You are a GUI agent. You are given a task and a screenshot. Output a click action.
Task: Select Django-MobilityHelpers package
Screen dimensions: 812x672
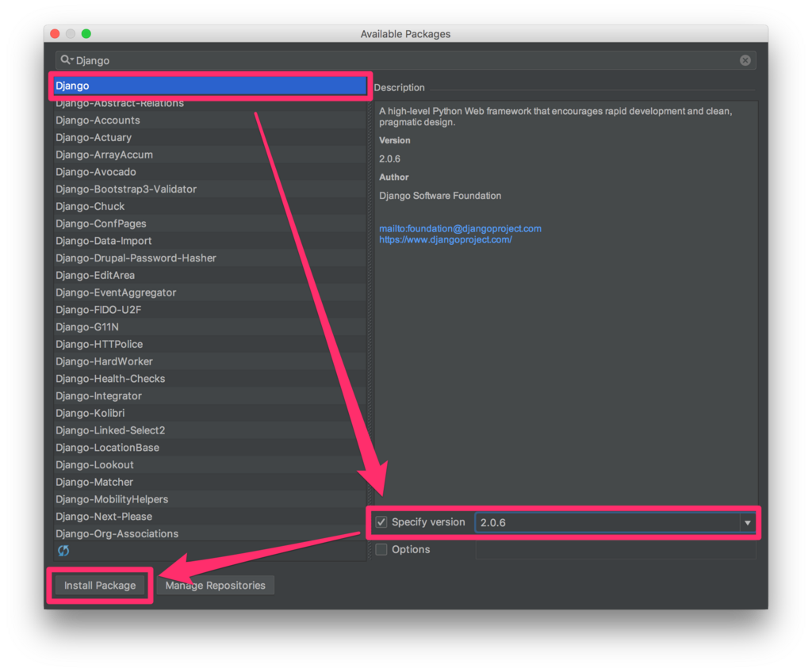[209, 499]
